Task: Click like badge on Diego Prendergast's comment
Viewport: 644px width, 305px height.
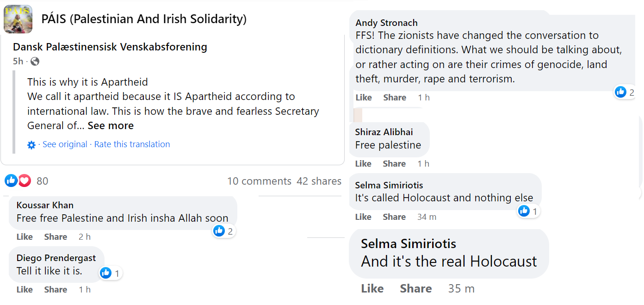Action: pos(111,273)
